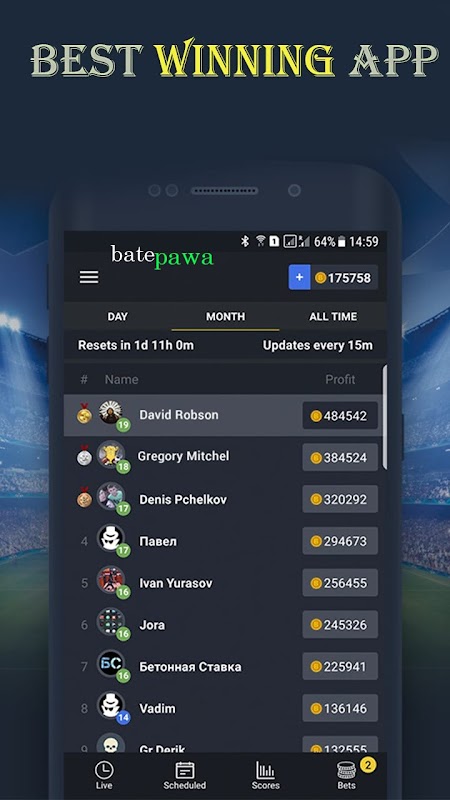Image resolution: width=450 pixels, height=800 pixels.
Task: Tap Gregory Mitchel's avatar
Action: click(x=110, y=454)
